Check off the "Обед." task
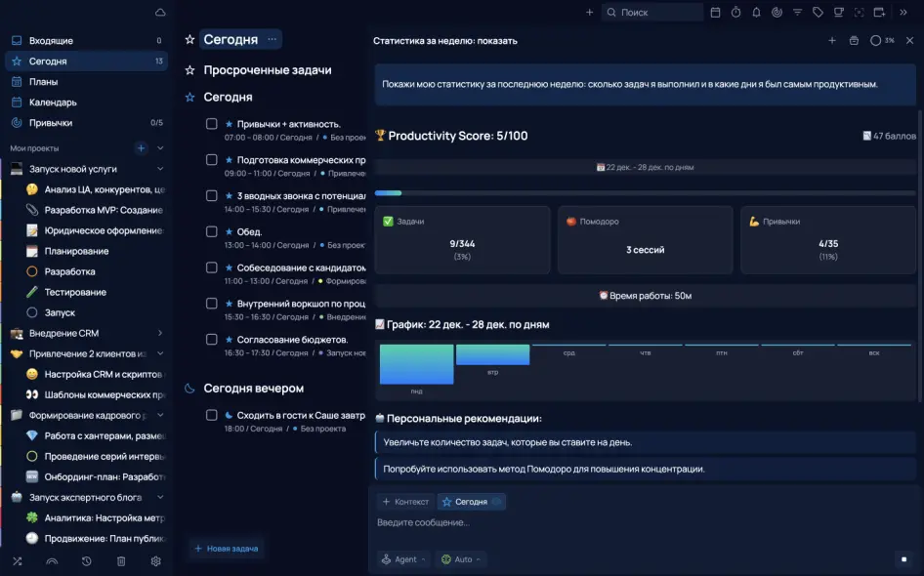This screenshot has width=924, height=576. pos(211,231)
